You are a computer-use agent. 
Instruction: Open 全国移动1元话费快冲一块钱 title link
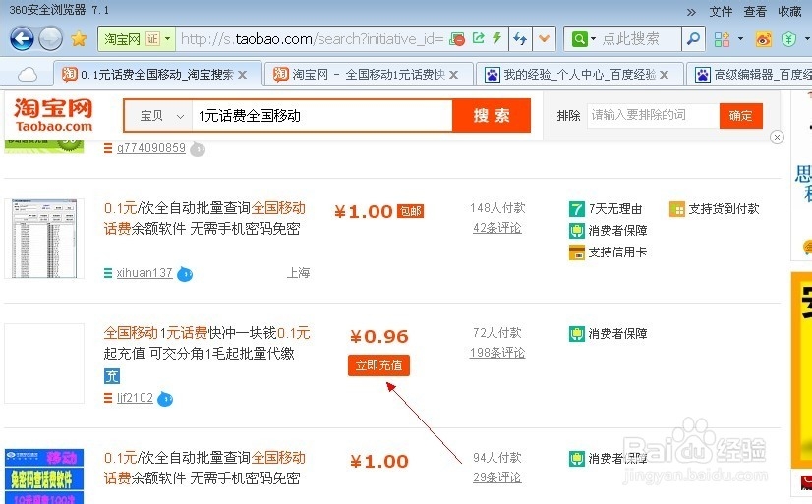(206, 343)
